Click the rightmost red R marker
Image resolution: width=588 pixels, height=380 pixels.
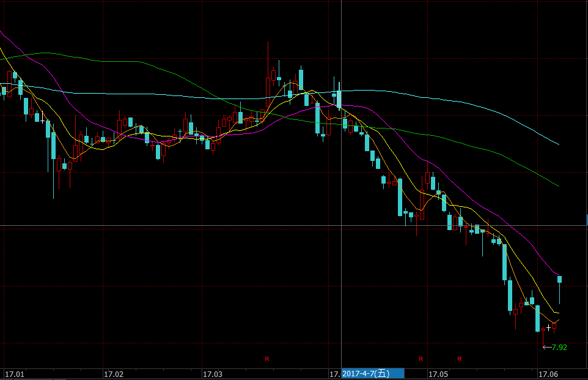(459, 358)
